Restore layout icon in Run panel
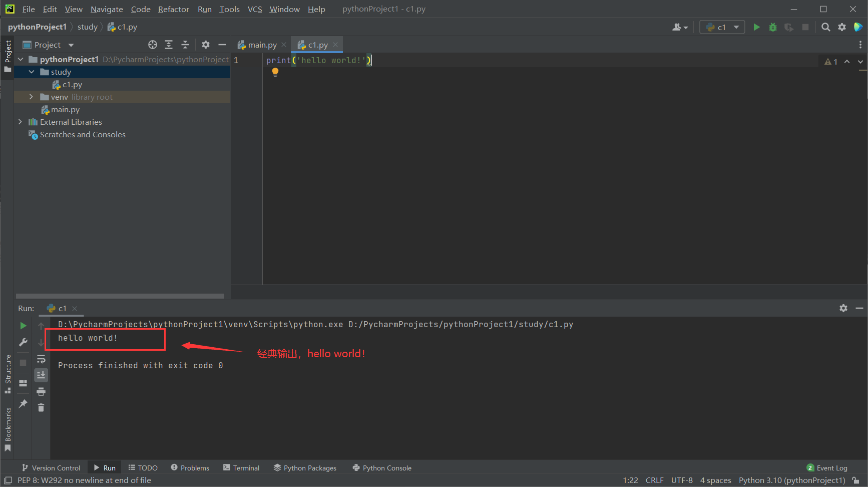This screenshot has height=487, width=868. point(23,383)
